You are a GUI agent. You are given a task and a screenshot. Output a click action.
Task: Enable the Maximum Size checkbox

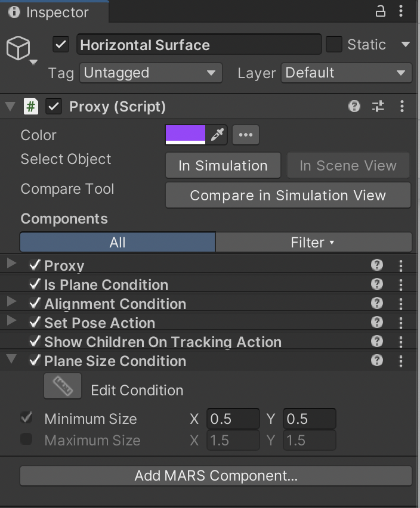tap(26, 440)
